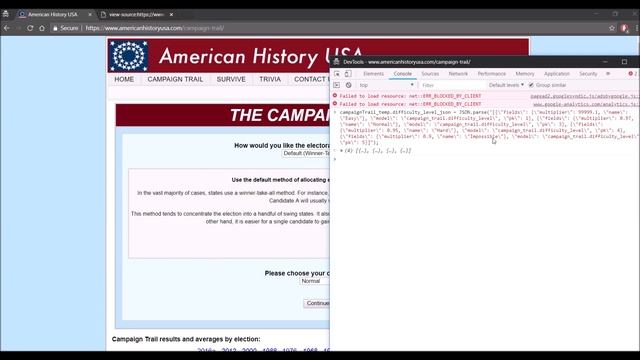Click the Secure padlock icon

coord(55,28)
